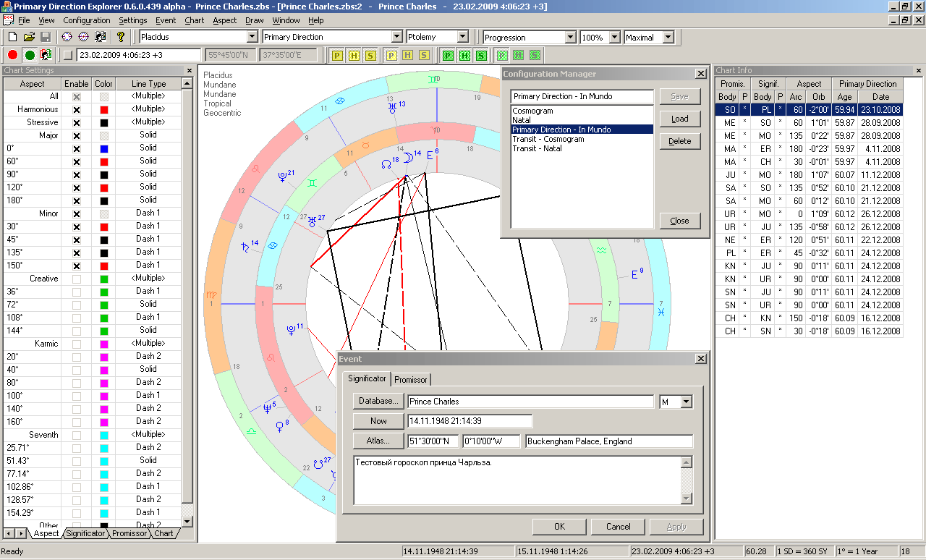Enable the Creative aspect group checkbox
926x560 pixels.
click(x=76, y=279)
